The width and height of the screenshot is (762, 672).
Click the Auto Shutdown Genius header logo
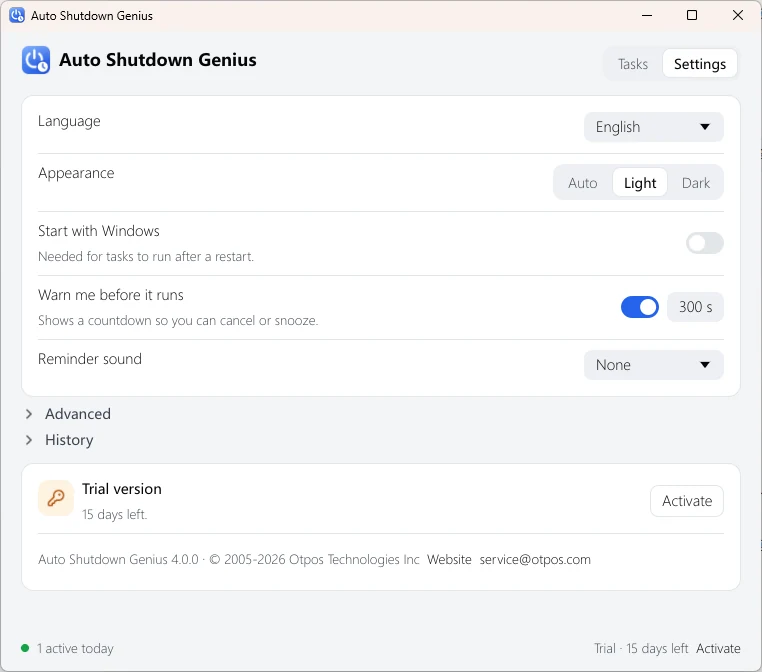point(35,60)
